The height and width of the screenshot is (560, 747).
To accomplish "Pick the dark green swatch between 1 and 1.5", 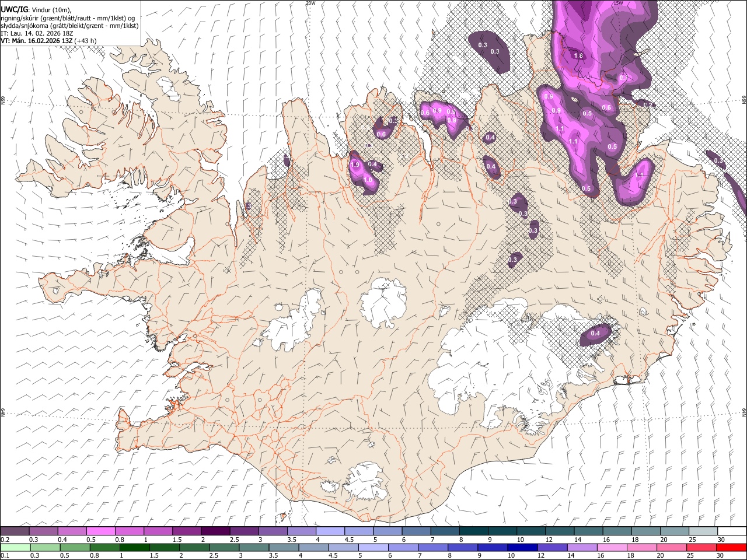I will 135,547.
